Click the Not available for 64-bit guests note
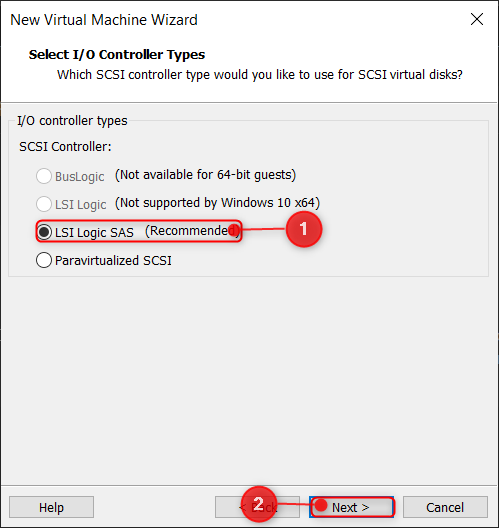 coord(205,175)
